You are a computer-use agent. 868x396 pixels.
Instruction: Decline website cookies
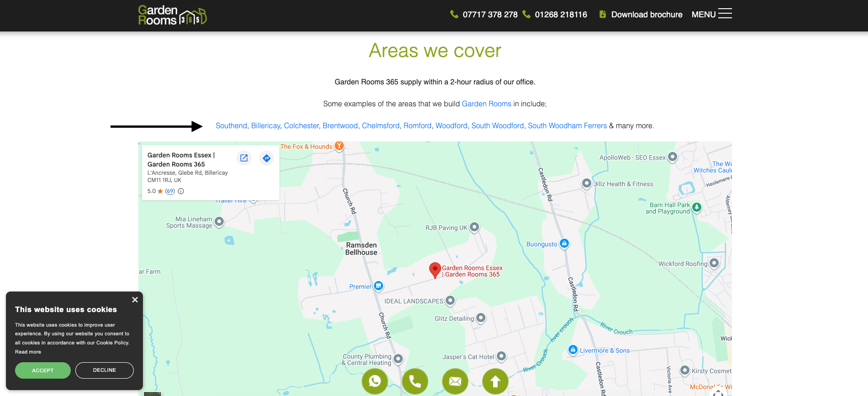[x=105, y=370]
